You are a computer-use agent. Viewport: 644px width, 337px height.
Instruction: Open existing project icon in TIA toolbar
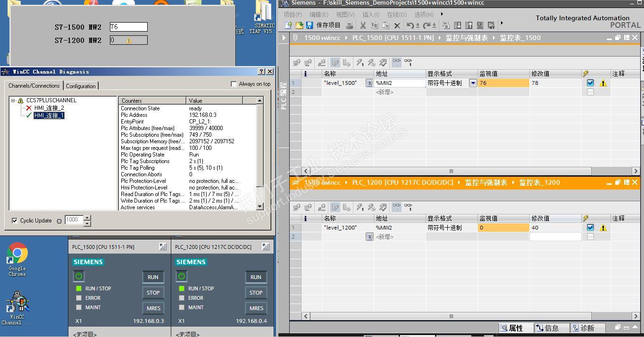pyautogui.click(x=299, y=25)
